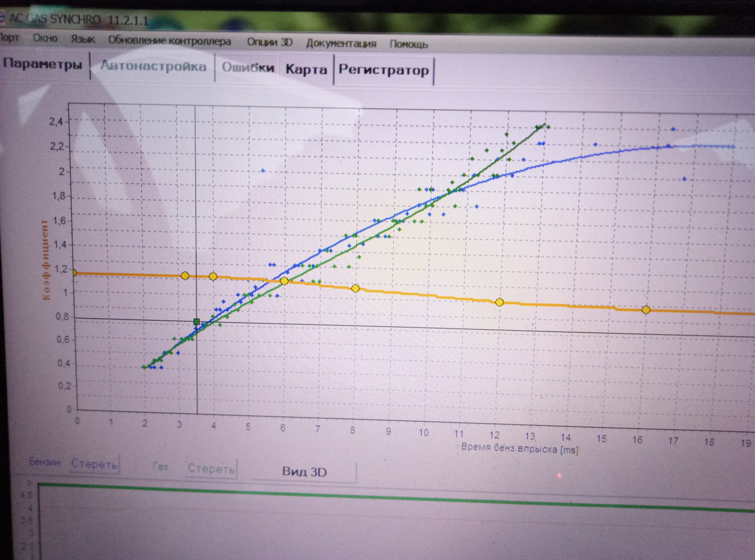
Task: Select yellow multiplier point near 3 ms
Action: pyautogui.click(x=185, y=276)
